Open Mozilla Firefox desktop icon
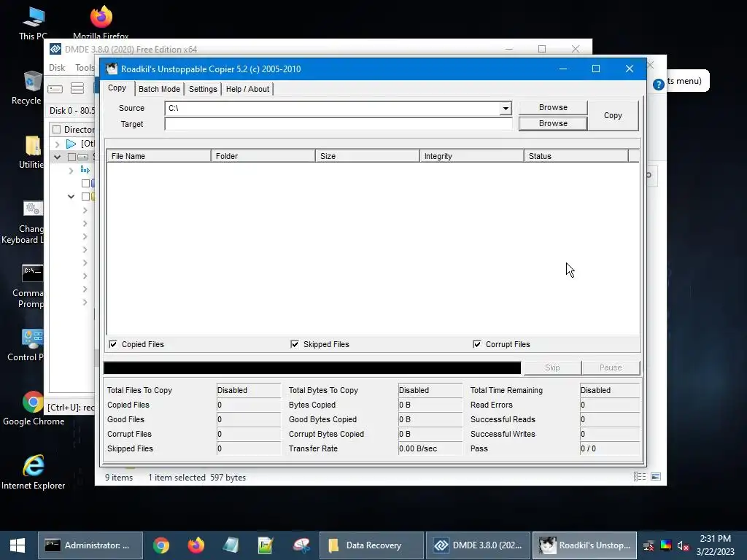Screen dimensions: 747x560 point(101,23)
